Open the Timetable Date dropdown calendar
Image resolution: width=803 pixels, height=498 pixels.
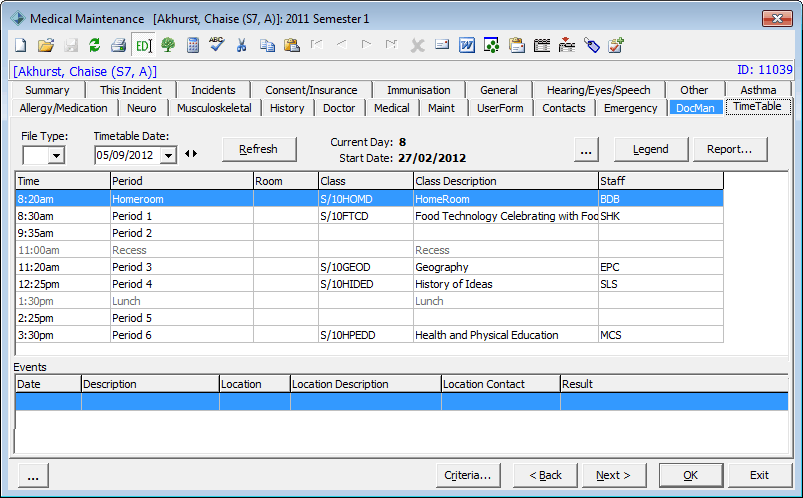pos(168,155)
